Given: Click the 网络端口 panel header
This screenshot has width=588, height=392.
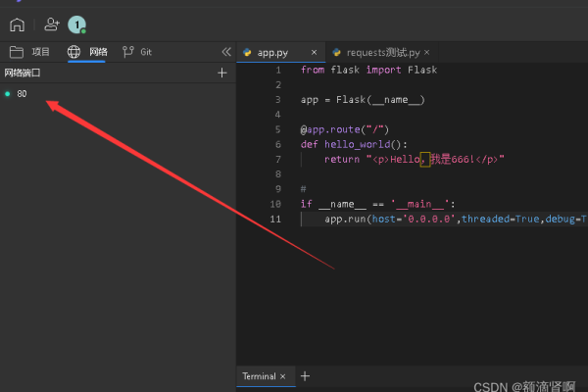Looking at the screenshot, I should [25, 73].
